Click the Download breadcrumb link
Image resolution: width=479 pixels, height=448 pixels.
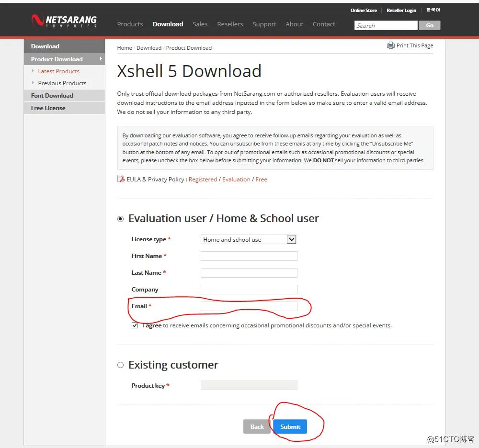pos(149,48)
